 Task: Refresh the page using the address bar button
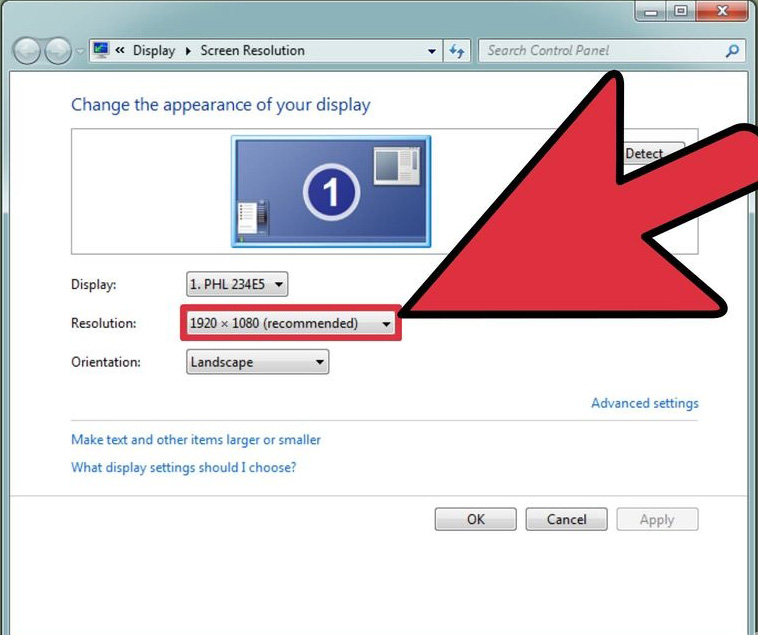click(x=458, y=51)
